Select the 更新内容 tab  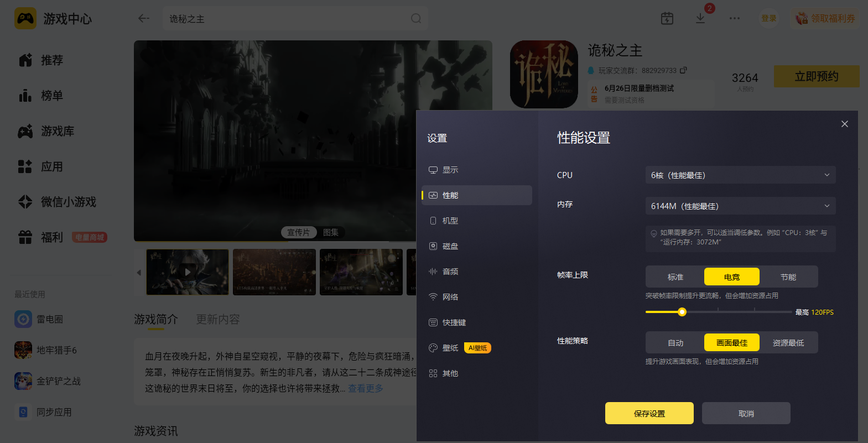(x=218, y=320)
